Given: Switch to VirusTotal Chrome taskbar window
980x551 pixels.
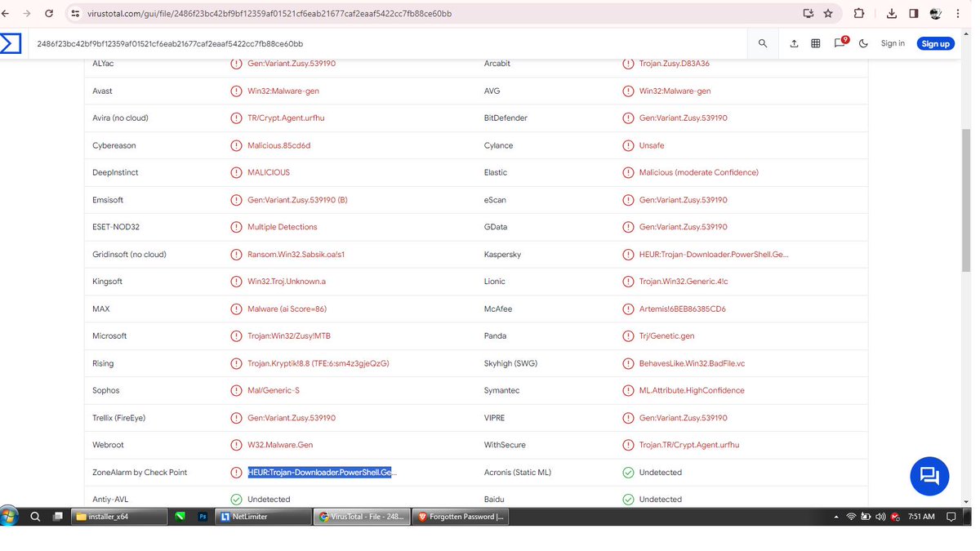Looking at the screenshot, I should click(x=363, y=517).
